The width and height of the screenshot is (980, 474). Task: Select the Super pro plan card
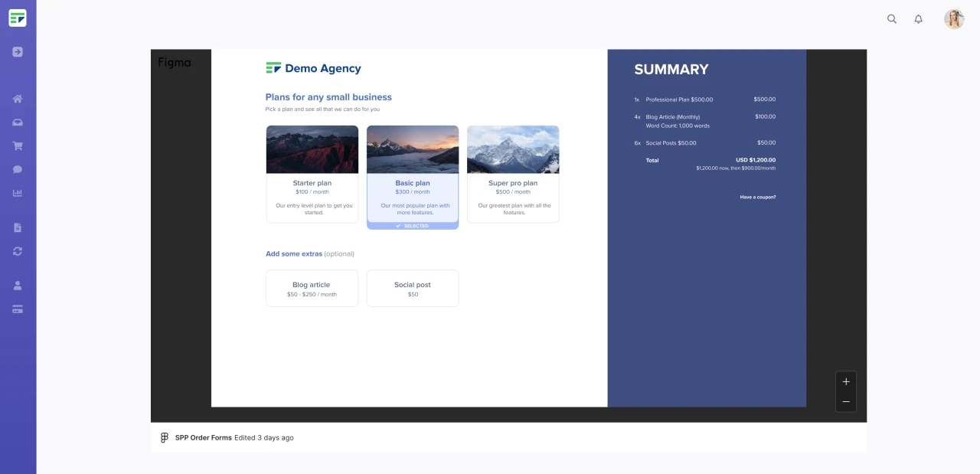coord(513,175)
